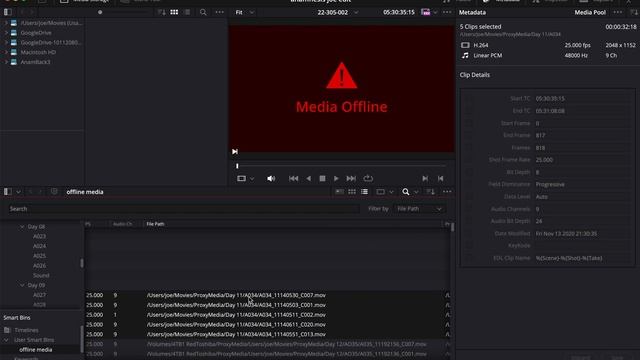Switch media storage browser to thumbnail grid view

(174, 12)
